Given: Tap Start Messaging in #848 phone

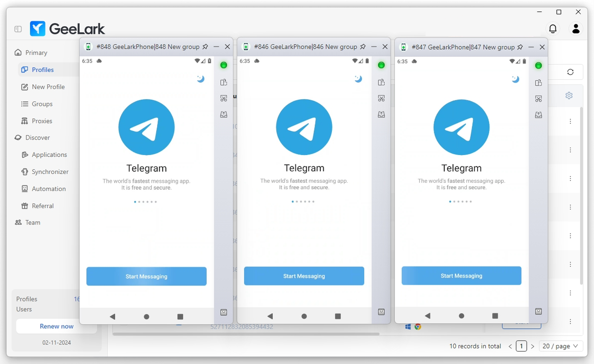Looking at the screenshot, I should [x=146, y=276].
